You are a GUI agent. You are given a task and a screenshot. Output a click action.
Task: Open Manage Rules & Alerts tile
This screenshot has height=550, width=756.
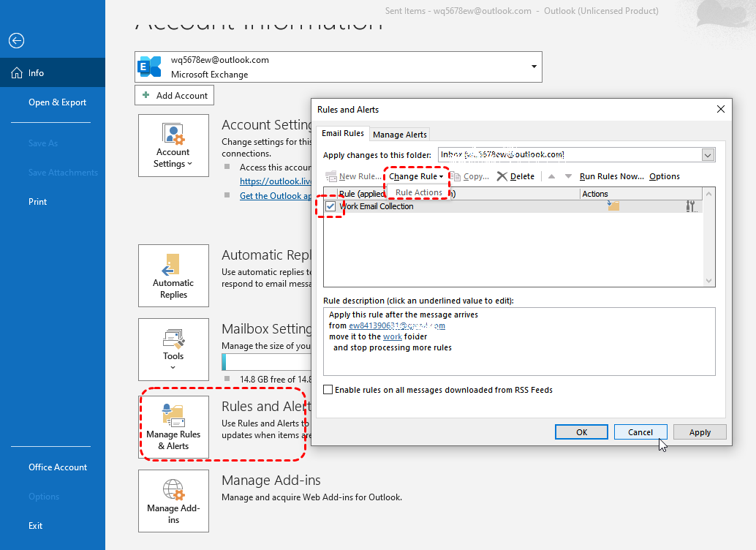coord(173,427)
